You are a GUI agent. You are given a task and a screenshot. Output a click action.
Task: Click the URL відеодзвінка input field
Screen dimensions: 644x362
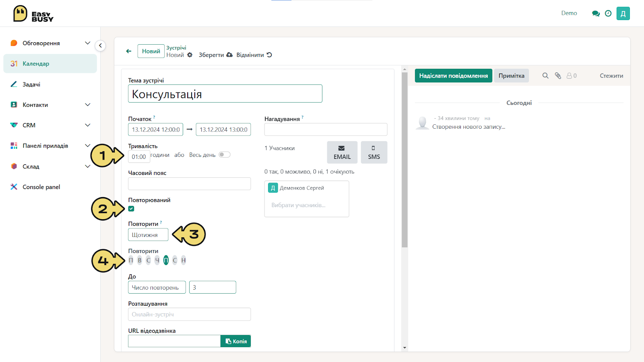click(x=174, y=341)
